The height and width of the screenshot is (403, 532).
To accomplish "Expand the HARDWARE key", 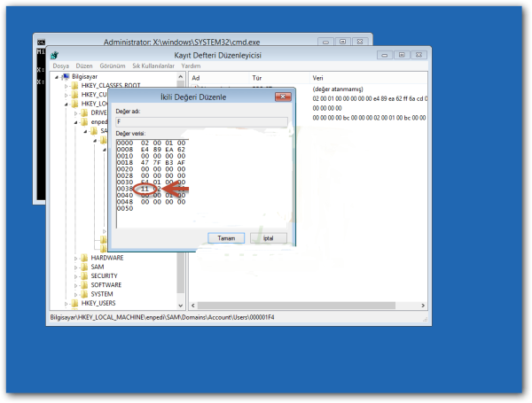I will point(75,259).
